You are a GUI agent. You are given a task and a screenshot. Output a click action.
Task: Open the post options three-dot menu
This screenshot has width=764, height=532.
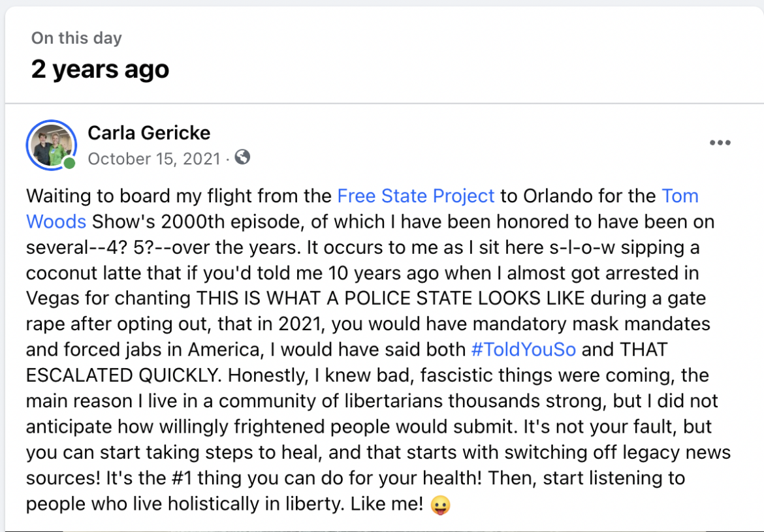720,143
